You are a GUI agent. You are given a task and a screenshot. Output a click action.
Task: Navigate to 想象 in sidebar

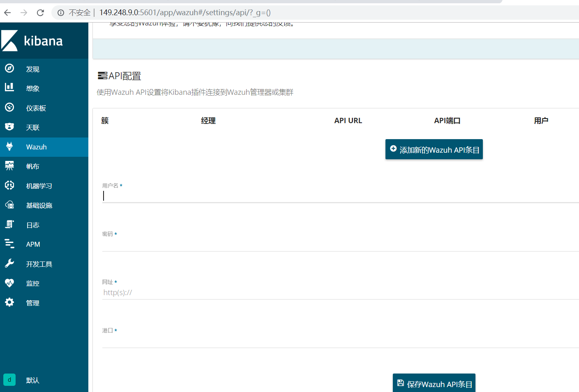[33, 88]
